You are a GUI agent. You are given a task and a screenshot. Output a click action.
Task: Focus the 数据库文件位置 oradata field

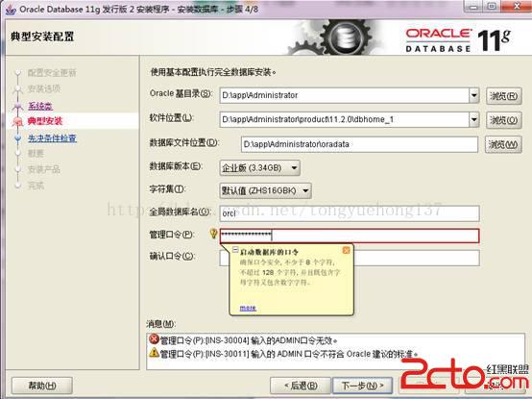(x=360, y=144)
